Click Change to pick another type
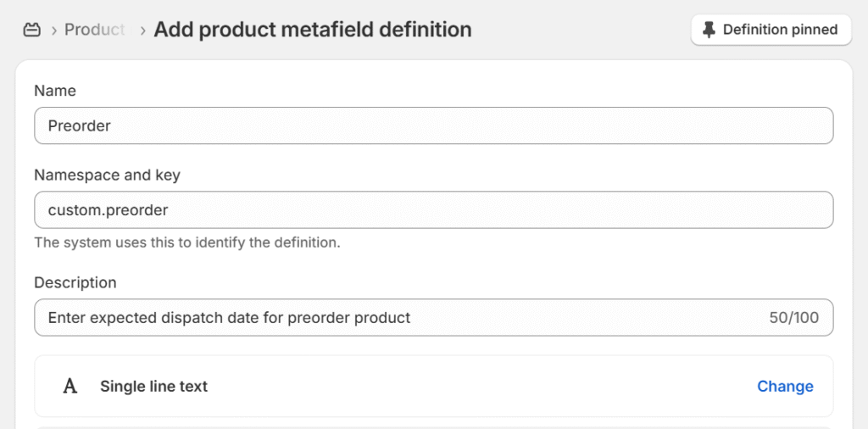This screenshot has height=429, width=868. point(785,387)
